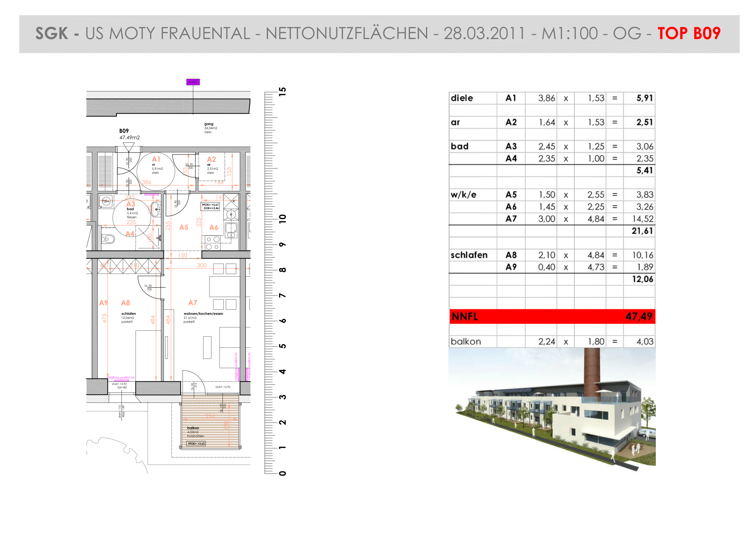The width and height of the screenshot is (756, 534).
Task: Click the four-burner stove symbol
Action: pos(212,243)
